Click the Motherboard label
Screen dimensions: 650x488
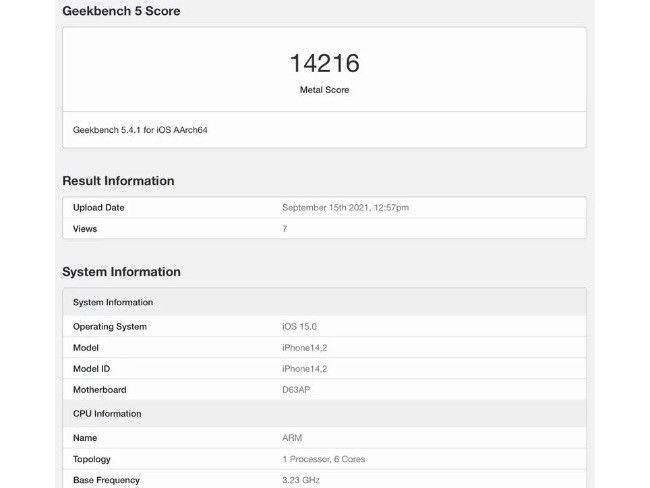(x=99, y=390)
